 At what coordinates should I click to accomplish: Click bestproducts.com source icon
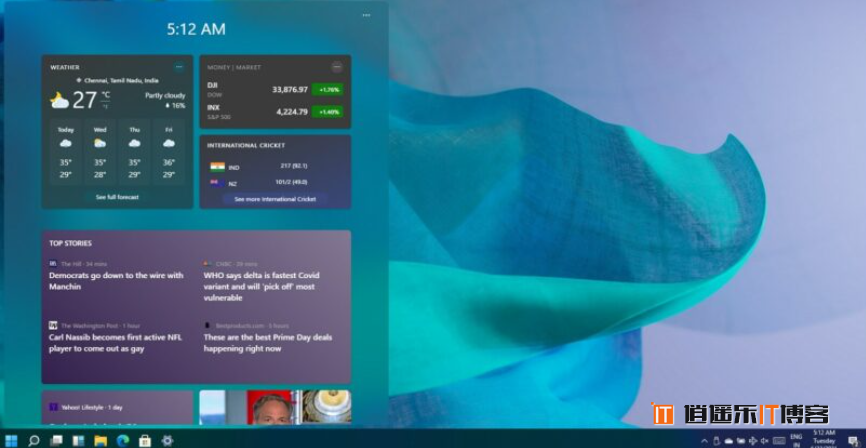[x=207, y=325]
